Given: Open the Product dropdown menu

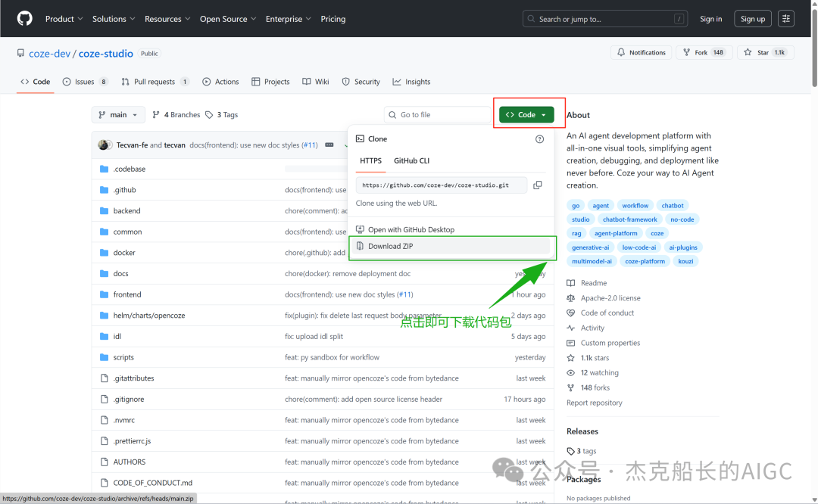Looking at the screenshot, I should [x=64, y=19].
